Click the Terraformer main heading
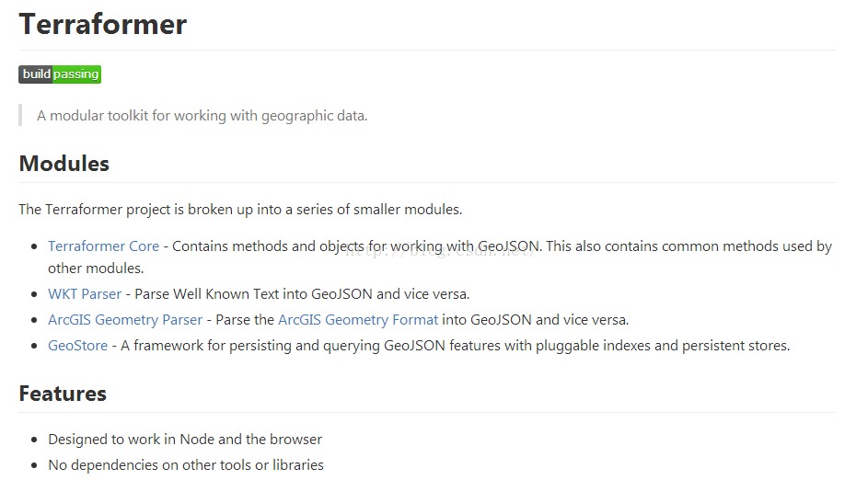Screen dimensions: 868x480 103,24
